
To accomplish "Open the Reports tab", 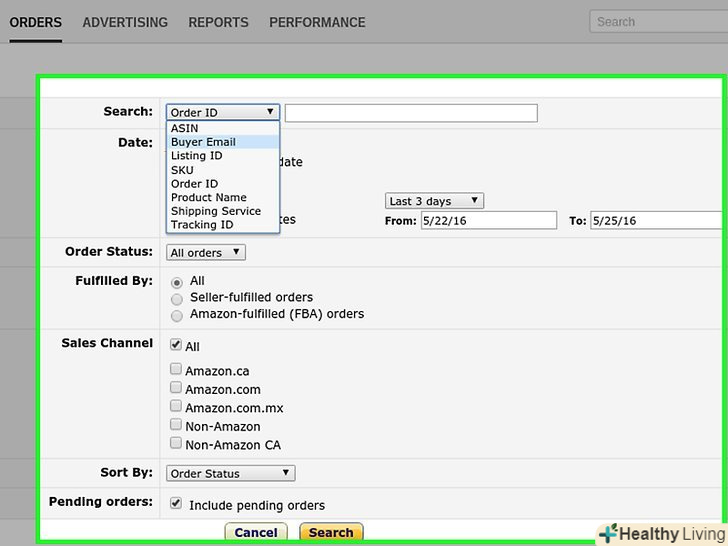I will click(x=218, y=22).
